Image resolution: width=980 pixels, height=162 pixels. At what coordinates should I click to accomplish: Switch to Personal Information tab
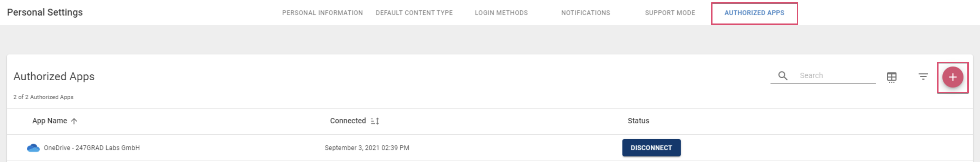coord(322,13)
